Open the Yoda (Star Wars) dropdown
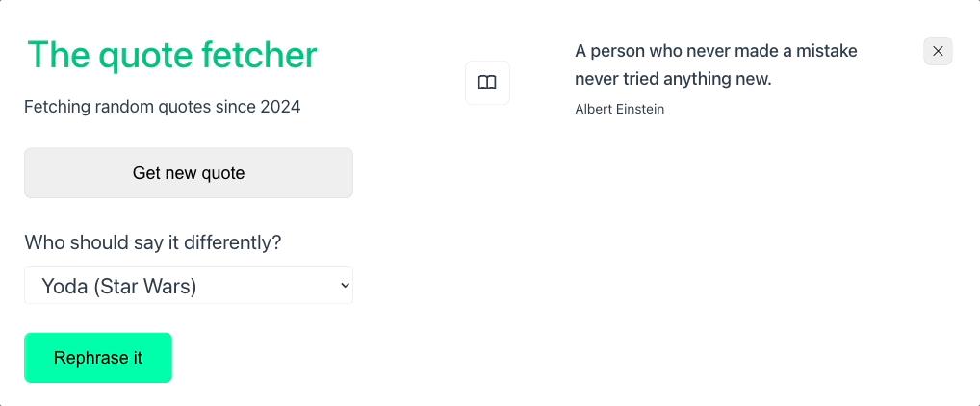 tap(189, 286)
